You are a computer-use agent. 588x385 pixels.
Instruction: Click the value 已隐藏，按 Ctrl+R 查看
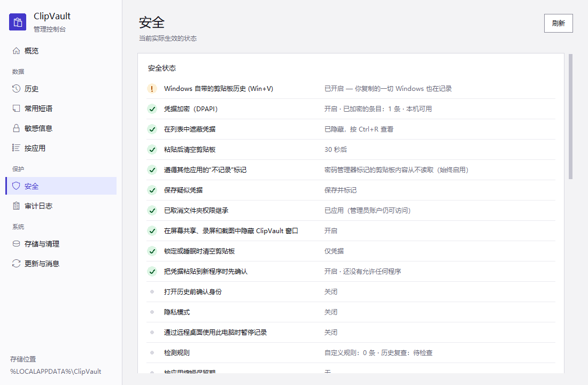click(x=359, y=129)
